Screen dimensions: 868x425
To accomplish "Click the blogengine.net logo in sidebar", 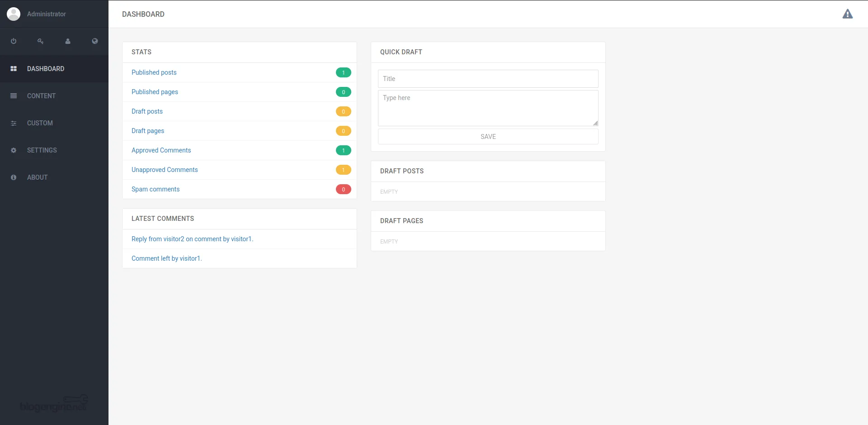I will coord(54,404).
